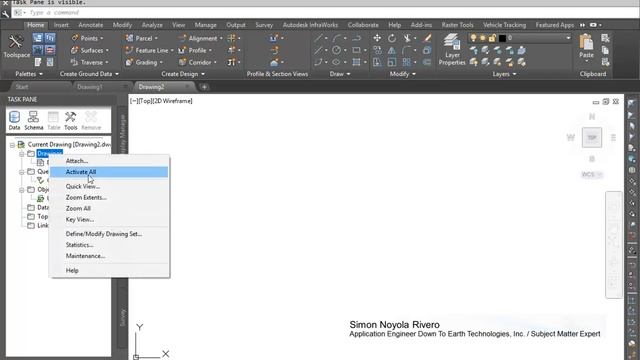Open the Vehicle Tracking ribbon tab

click(x=504, y=25)
